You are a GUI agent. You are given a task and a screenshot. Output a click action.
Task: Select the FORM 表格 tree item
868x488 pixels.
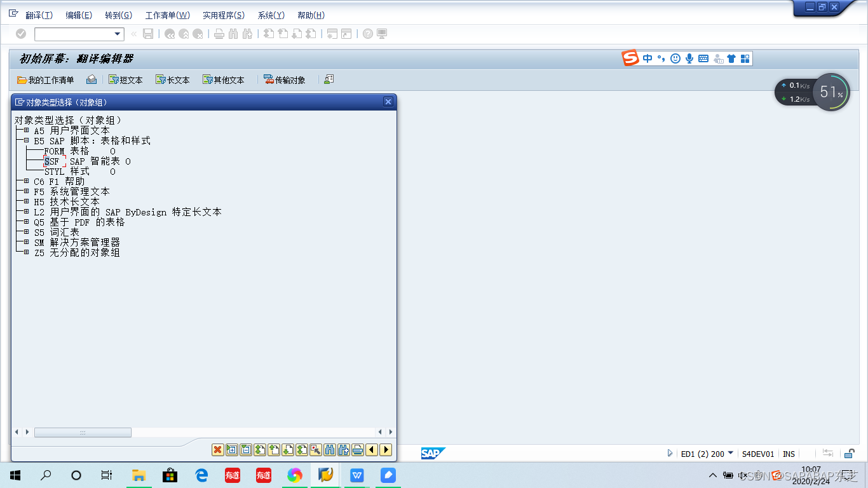[80, 151]
